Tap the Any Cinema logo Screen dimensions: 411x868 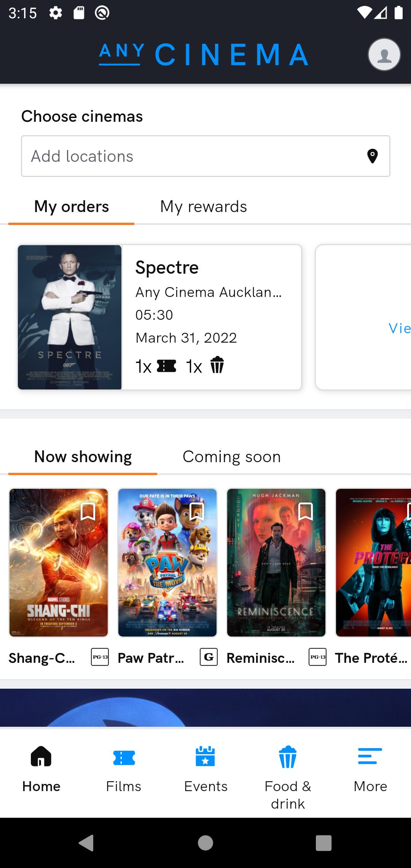pos(204,54)
